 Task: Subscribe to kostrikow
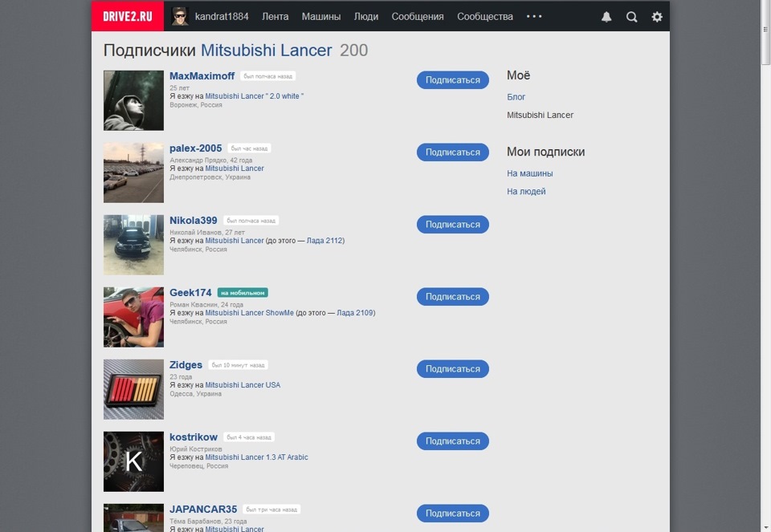452,441
